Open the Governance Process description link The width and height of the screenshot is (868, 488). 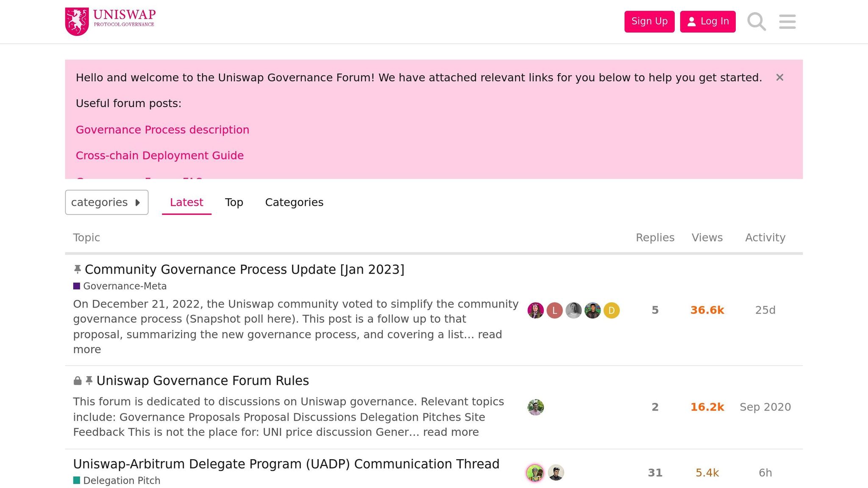162,130
